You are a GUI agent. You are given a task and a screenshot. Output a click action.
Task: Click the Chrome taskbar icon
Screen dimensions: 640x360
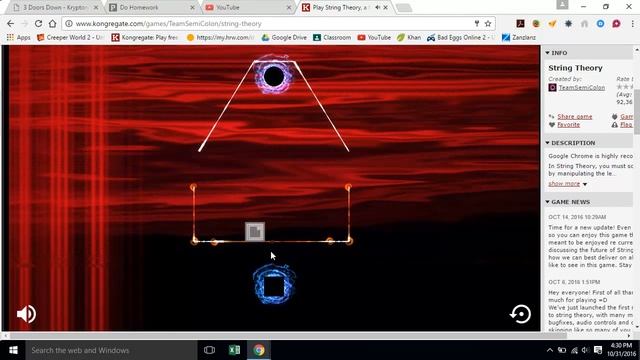tap(259, 350)
